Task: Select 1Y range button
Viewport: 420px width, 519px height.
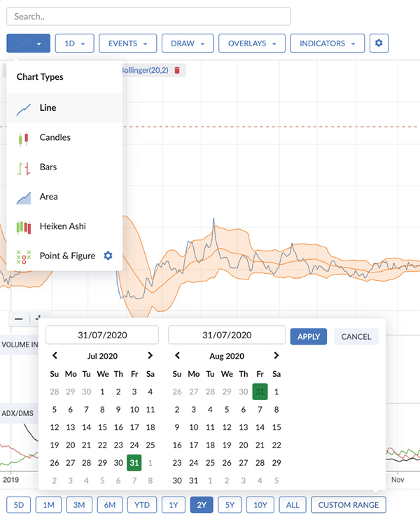Action: [174, 505]
